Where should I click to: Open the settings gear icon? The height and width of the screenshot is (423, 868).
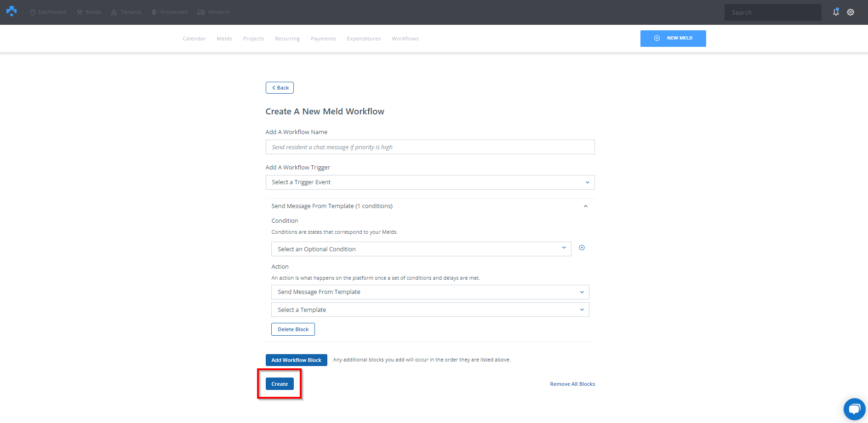coord(851,12)
